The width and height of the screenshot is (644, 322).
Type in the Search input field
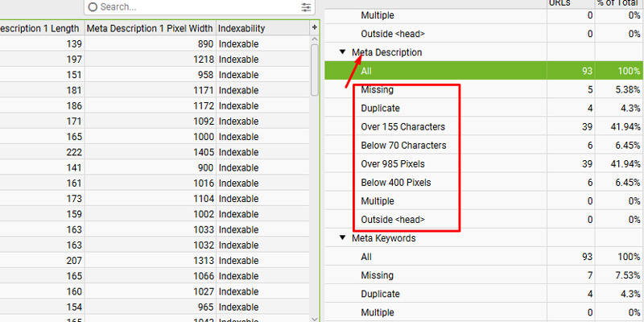click(193, 6)
